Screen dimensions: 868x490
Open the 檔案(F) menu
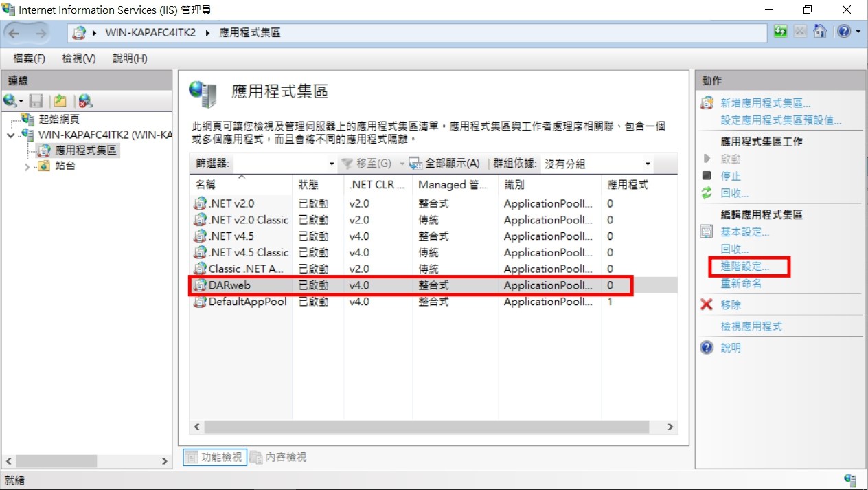tap(30, 58)
